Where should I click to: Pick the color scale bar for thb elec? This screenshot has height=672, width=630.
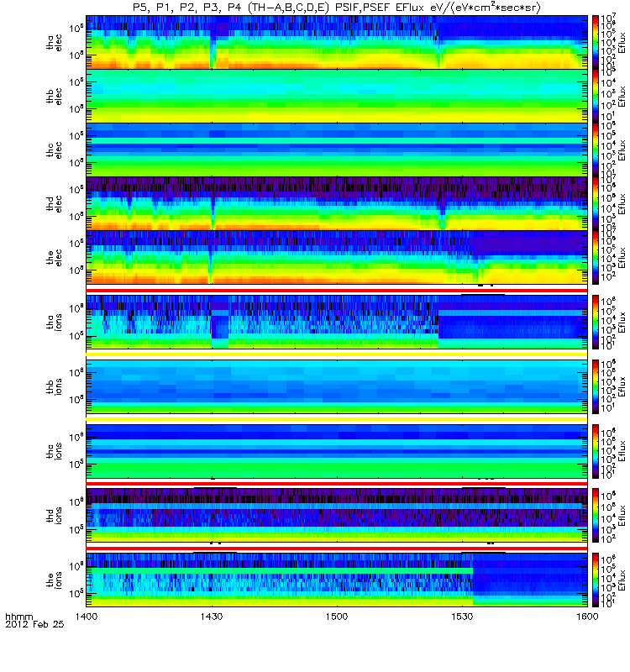tap(596, 96)
